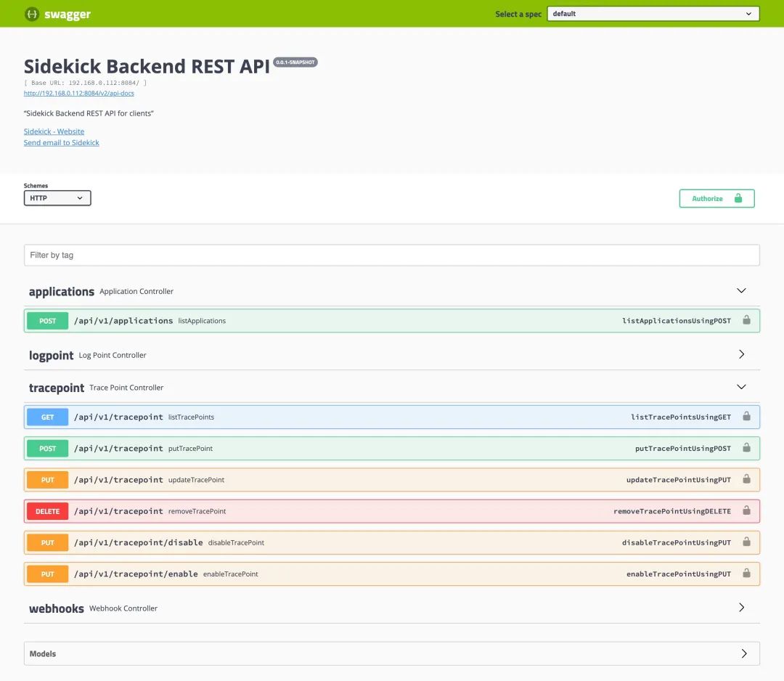This screenshot has height=681, width=784.
Task: Open the api-docs URL link
Action: click(79, 93)
